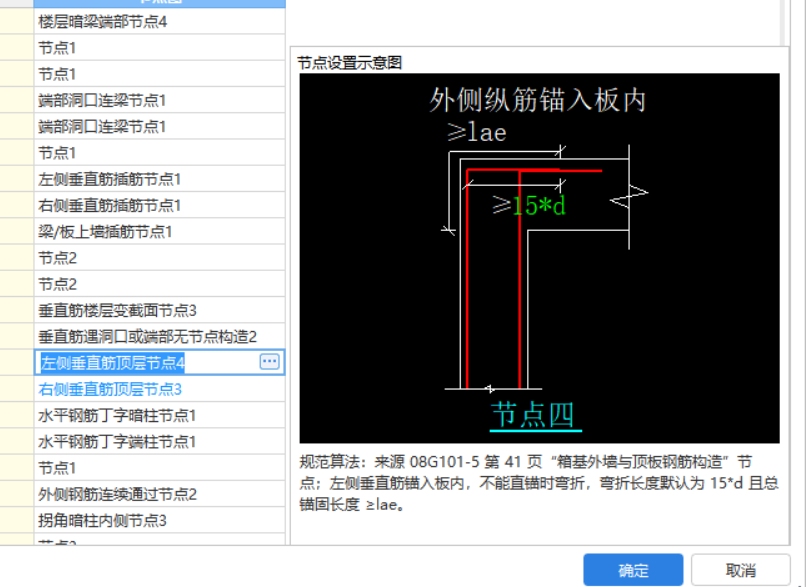The height and width of the screenshot is (587, 806).
Task: Select row 水平钢筋丁字暗柱节点1
Action: tap(159, 415)
